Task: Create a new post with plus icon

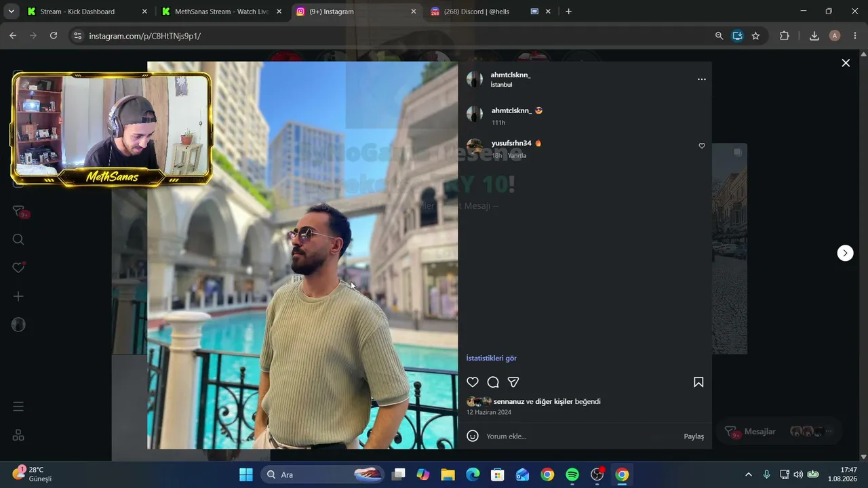Action: point(18,296)
